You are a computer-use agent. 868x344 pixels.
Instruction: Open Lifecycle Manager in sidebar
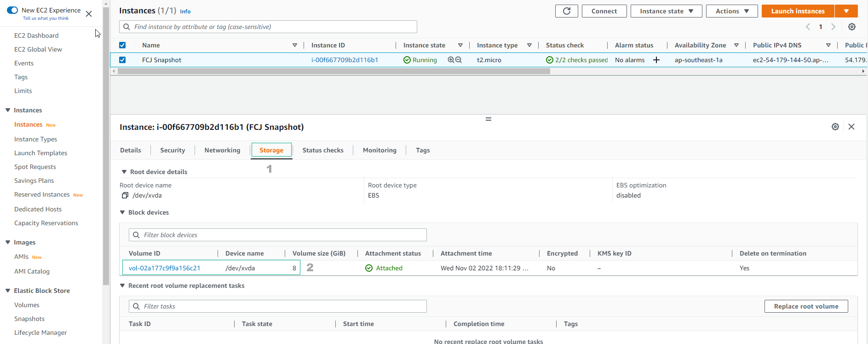[x=40, y=332]
